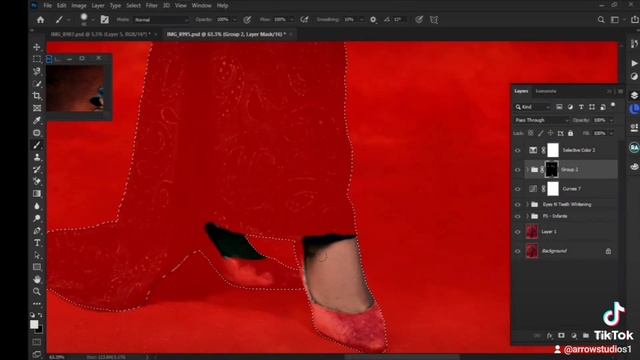The height and width of the screenshot is (360, 640).
Task: Select the Path Selection tool
Action: click(37, 255)
